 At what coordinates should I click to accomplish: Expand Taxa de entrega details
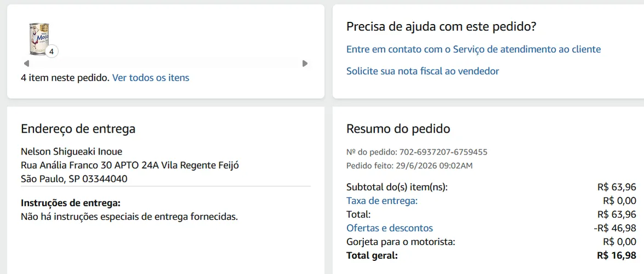[382, 201]
